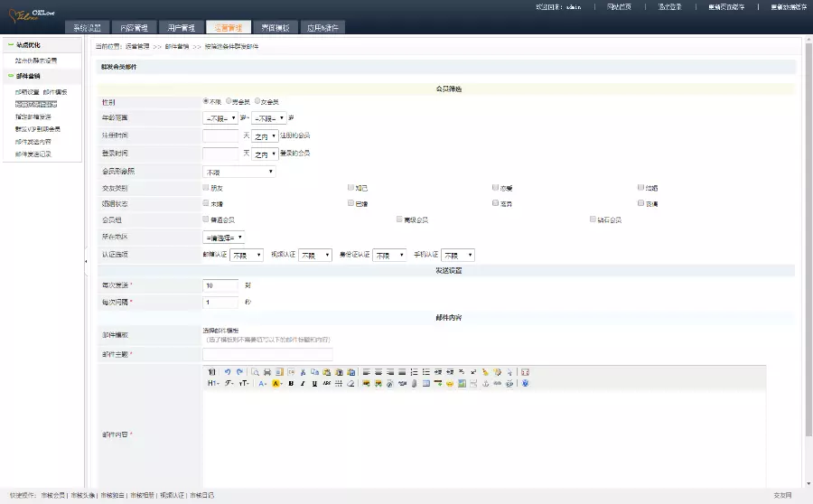Switch to the 界面模板 tab
Viewport: 813px width, 504px height.
click(x=276, y=27)
